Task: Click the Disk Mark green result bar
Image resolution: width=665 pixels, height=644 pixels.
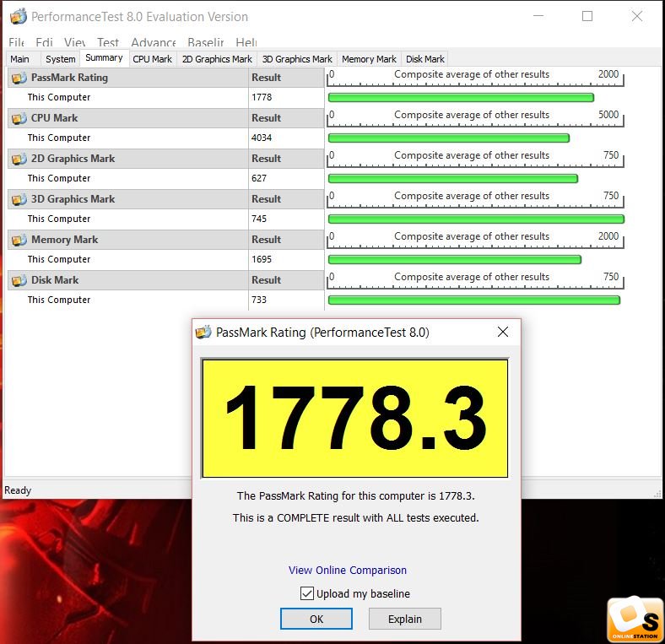Action: (x=474, y=300)
